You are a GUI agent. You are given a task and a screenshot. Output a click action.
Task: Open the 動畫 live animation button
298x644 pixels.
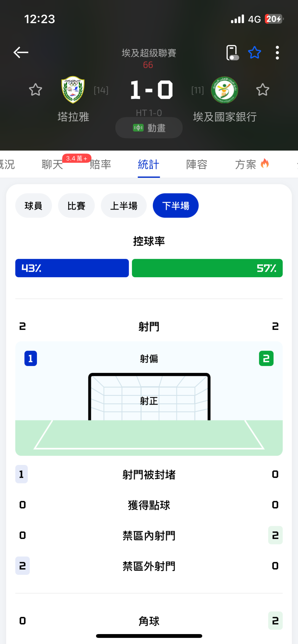point(149,128)
